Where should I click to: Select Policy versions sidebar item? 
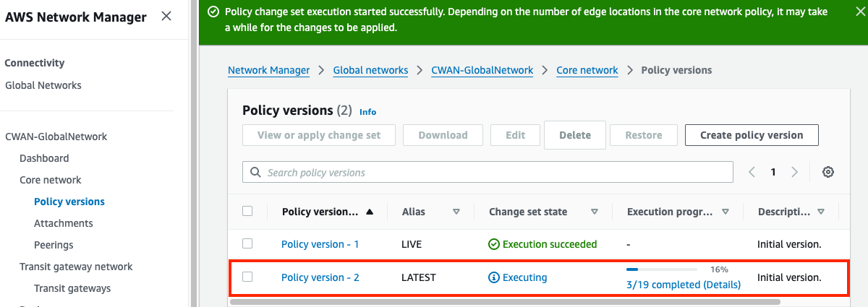pos(69,202)
